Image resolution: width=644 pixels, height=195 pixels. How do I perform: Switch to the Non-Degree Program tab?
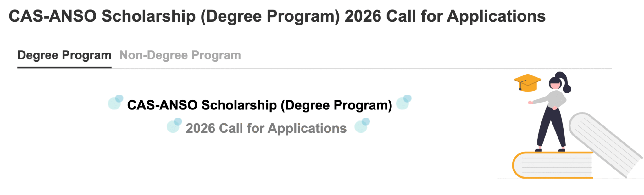[x=180, y=55]
